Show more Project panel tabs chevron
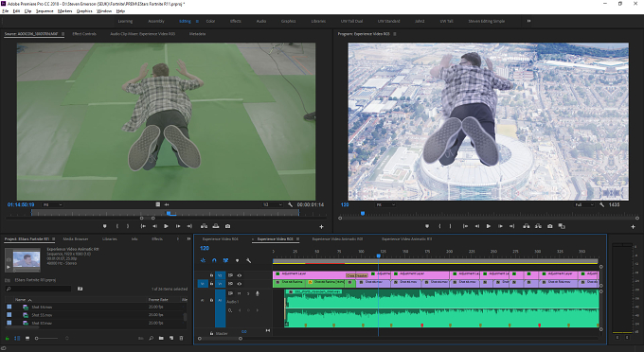Image resolution: width=644 pixels, height=352 pixels. [x=188, y=238]
